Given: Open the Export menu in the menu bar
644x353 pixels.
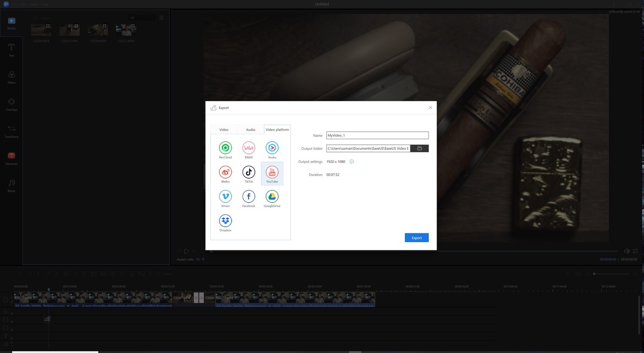Looking at the screenshot, I should click(x=34, y=4).
